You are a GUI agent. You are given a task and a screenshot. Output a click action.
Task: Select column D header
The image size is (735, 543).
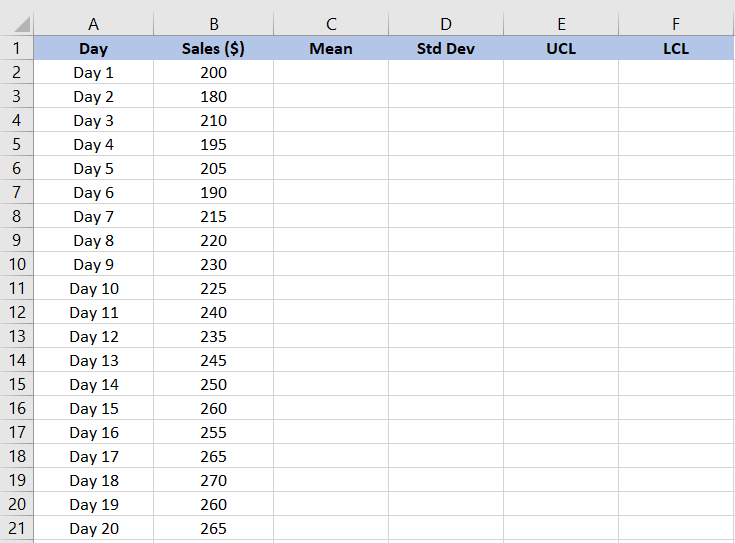tap(446, 24)
